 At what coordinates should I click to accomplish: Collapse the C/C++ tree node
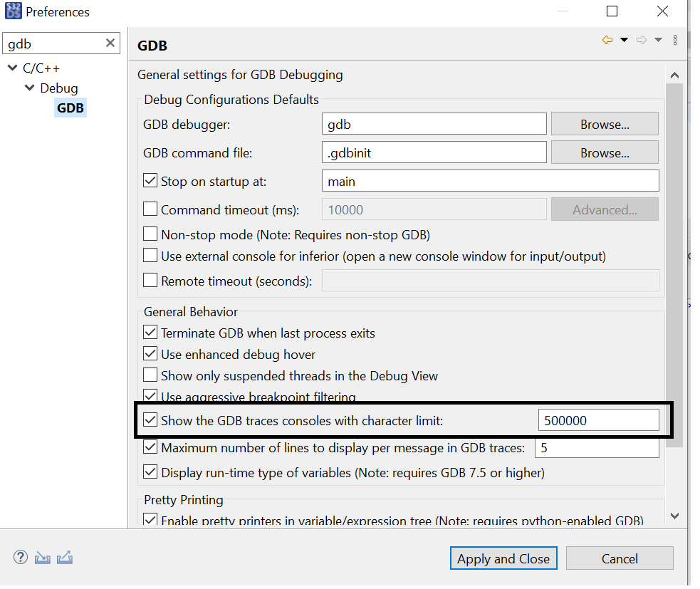pos(13,68)
